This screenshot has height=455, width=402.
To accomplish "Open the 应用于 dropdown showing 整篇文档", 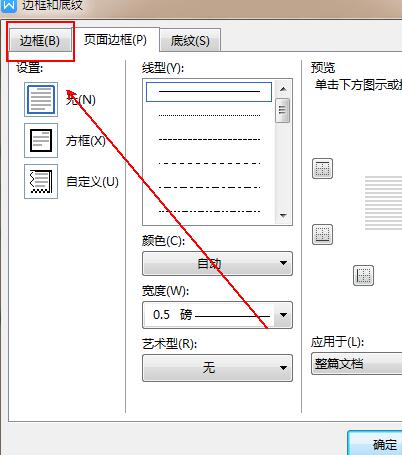I will tap(357, 363).
